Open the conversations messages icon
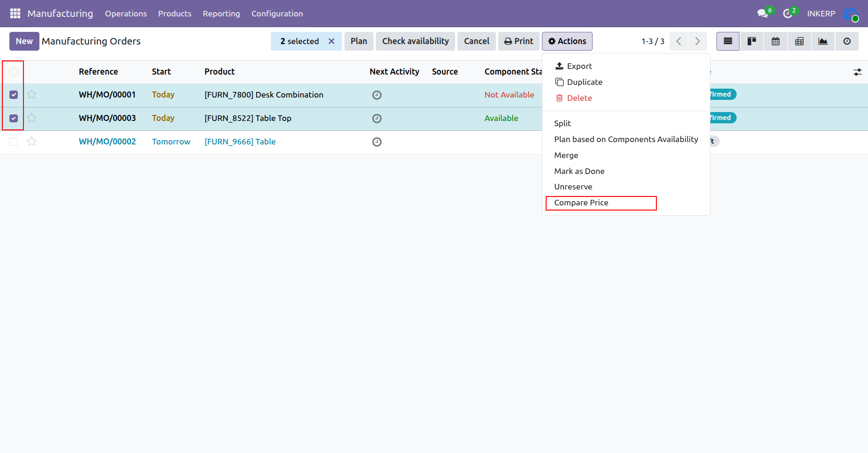The image size is (868, 453). click(x=763, y=14)
